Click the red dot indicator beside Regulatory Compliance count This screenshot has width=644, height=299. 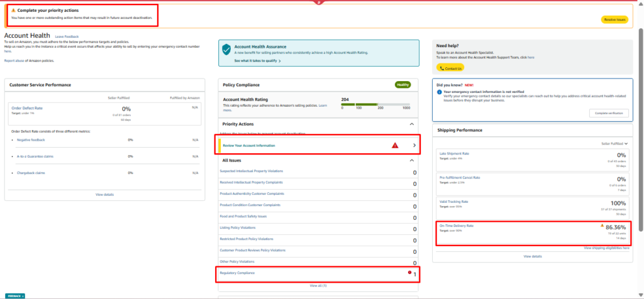coord(409,273)
